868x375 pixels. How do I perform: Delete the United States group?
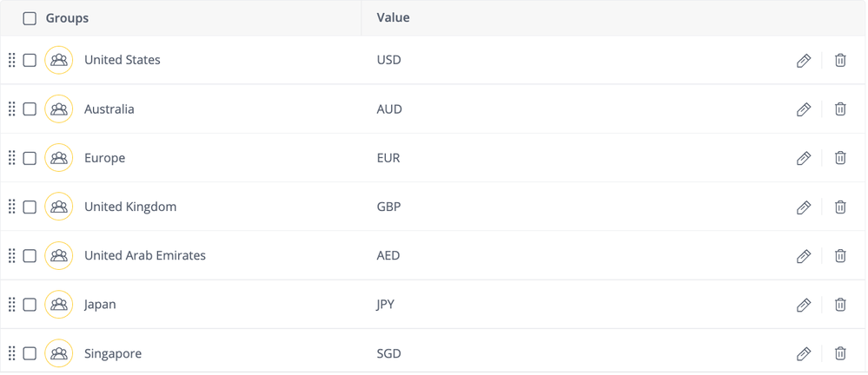click(840, 61)
